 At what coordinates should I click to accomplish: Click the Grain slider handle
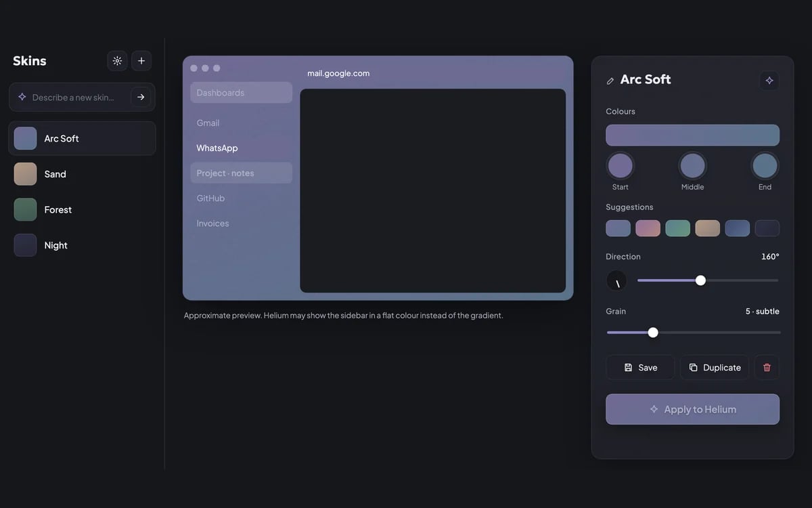[x=653, y=333]
